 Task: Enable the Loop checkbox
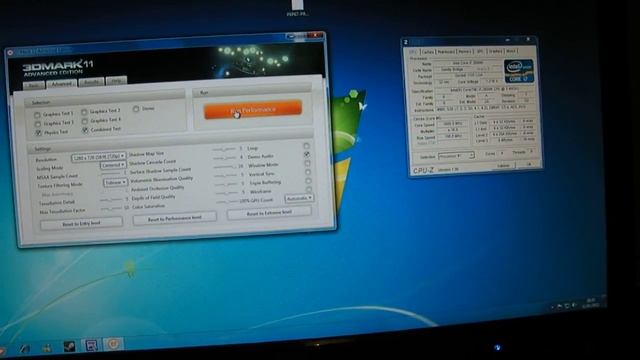click(x=306, y=146)
